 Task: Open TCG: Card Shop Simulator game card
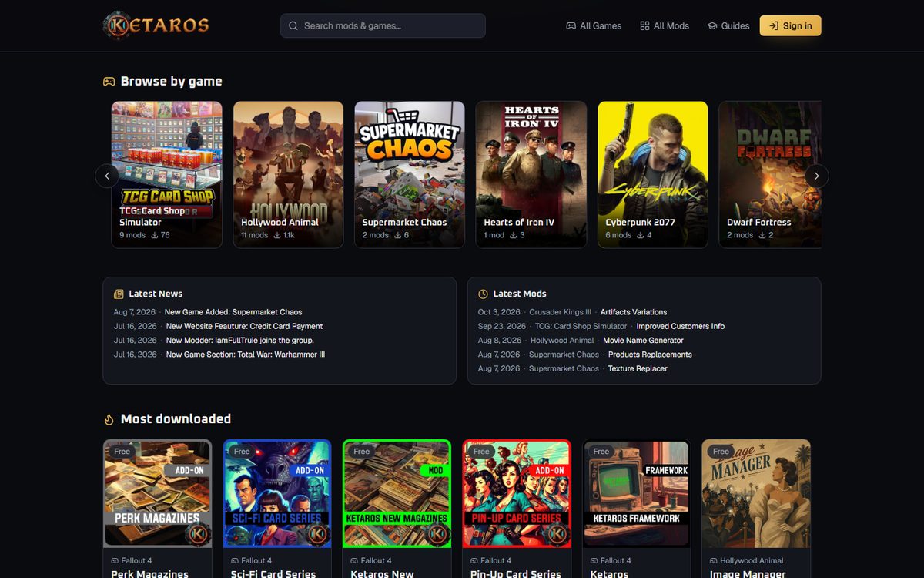tap(167, 175)
